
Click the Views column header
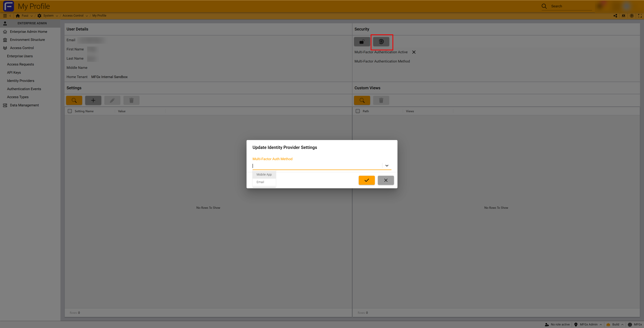(x=410, y=111)
